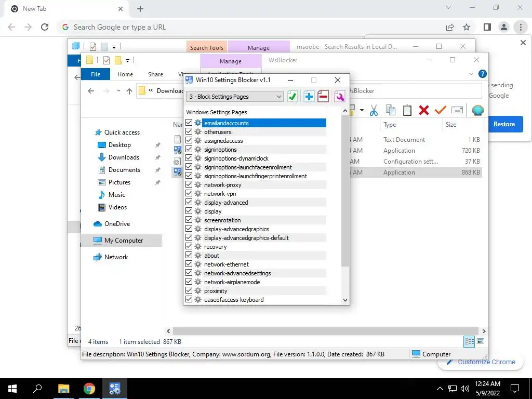Select the screenrotation list entry

pos(222,220)
